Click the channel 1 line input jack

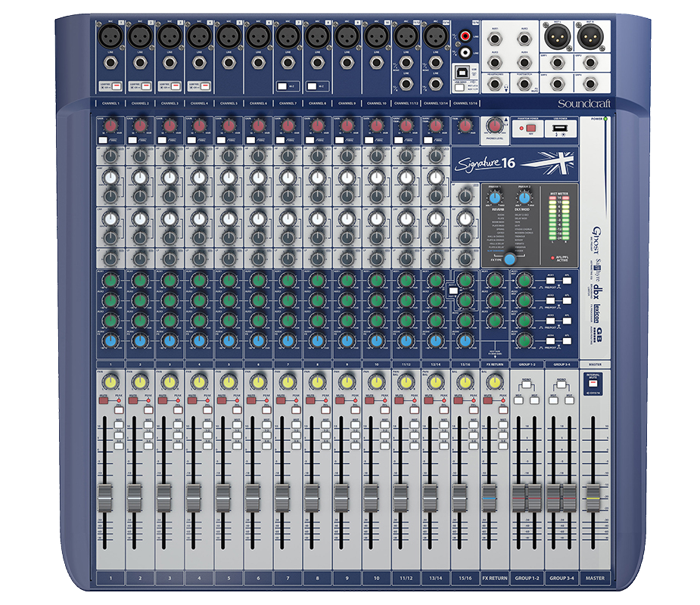[x=110, y=63]
